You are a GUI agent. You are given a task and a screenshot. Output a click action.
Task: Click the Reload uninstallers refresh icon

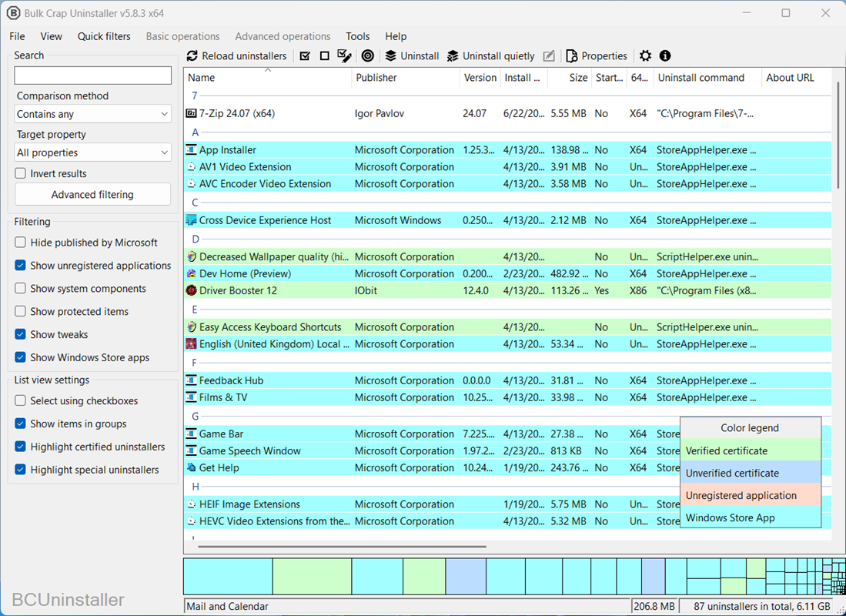(192, 56)
